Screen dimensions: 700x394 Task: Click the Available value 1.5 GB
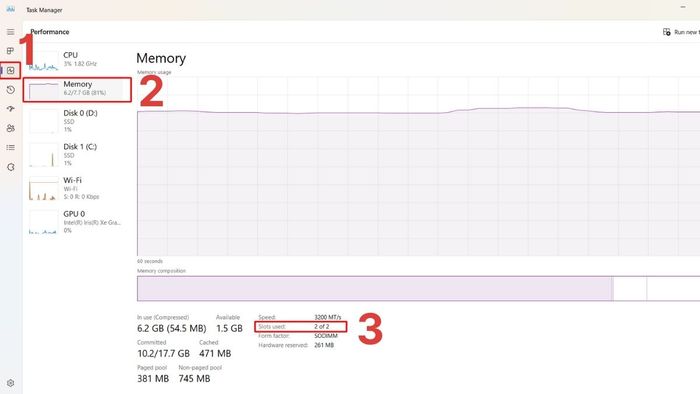pyautogui.click(x=229, y=328)
